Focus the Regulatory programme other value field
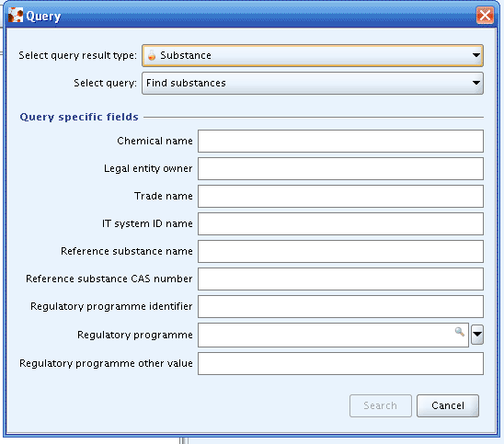Image resolution: width=504 pixels, height=444 pixels. coord(340,364)
